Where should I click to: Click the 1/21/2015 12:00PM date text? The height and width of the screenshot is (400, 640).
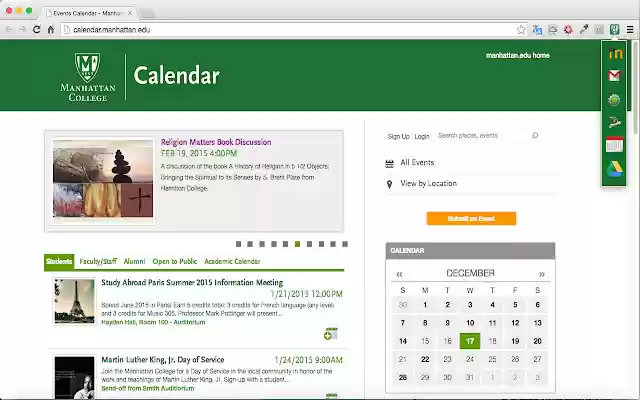(x=307, y=294)
